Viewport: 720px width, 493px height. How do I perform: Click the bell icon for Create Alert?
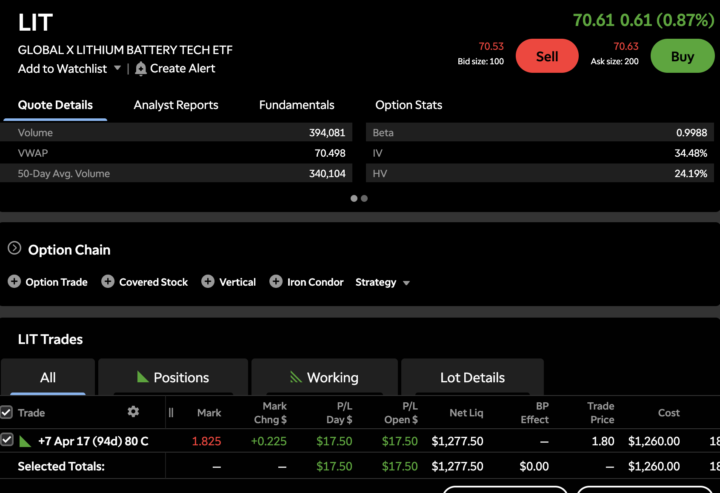click(141, 68)
